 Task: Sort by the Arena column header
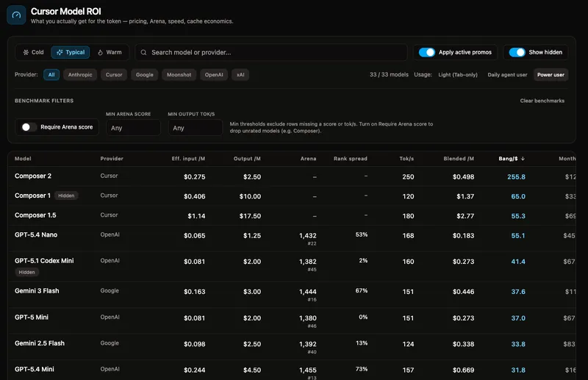click(x=308, y=159)
